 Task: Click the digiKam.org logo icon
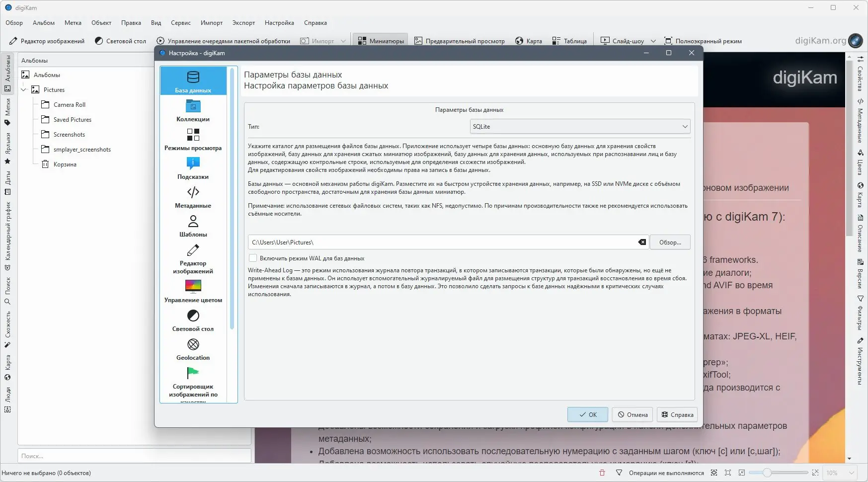pyautogui.click(x=855, y=41)
